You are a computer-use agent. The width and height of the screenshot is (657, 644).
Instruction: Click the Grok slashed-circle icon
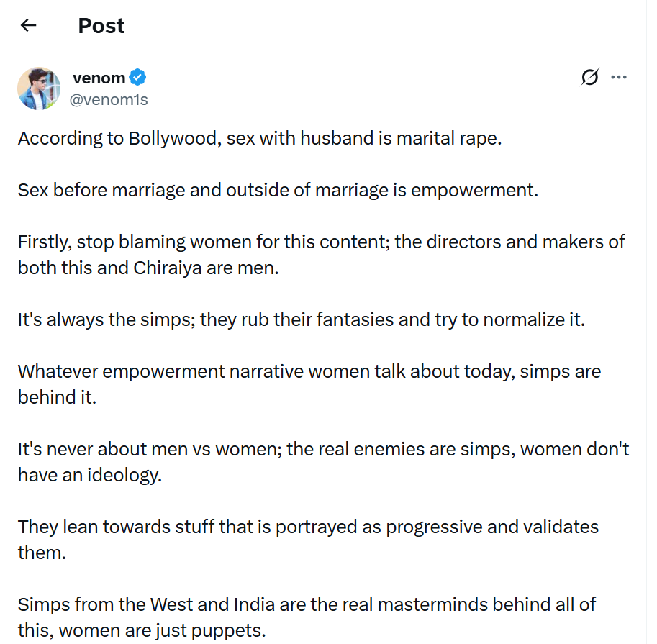589,77
